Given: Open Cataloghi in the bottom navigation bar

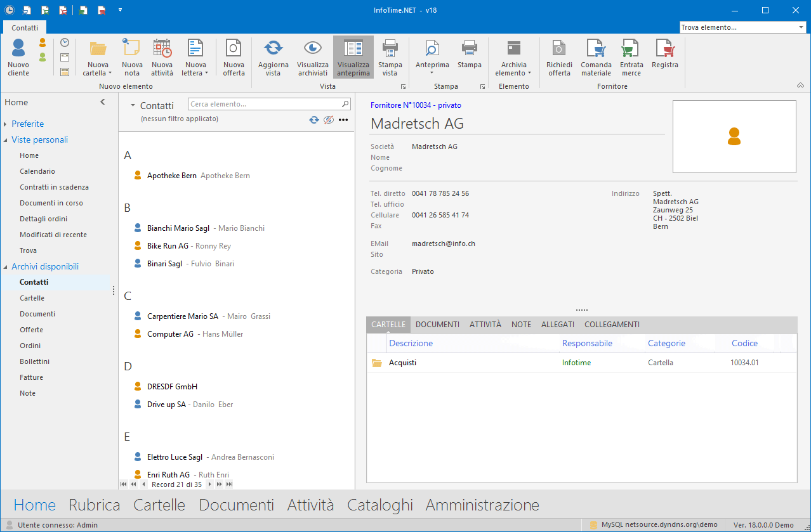Looking at the screenshot, I should pyautogui.click(x=380, y=505).
